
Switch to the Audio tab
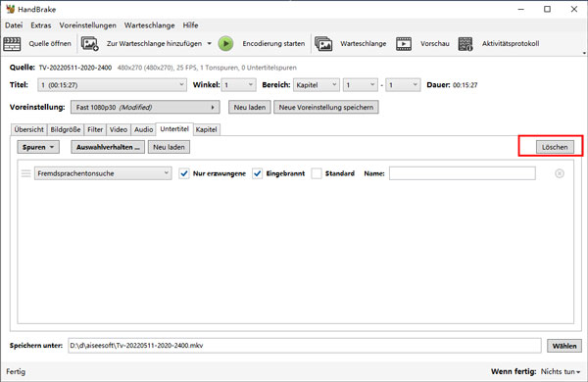pos(143,129)
